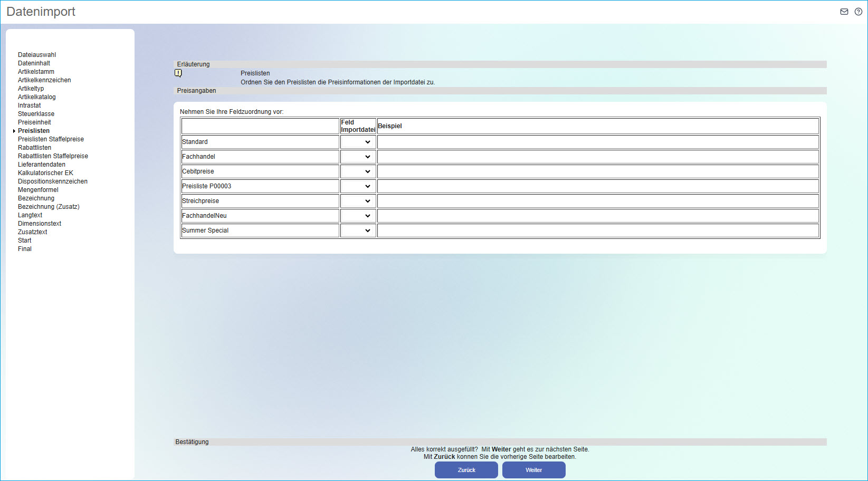The width and height of the screenshot is (868, 481).
Task: Continue with the Weiter button
Action: [x=534, y=470]
